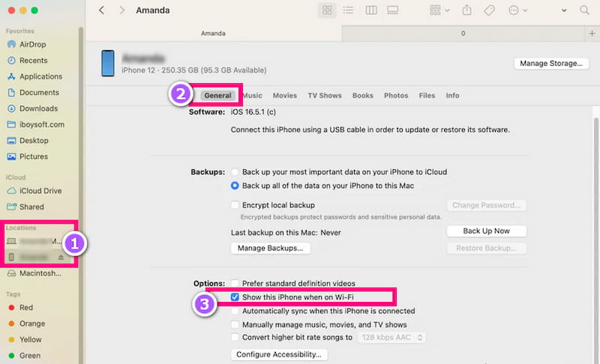Click Manage Backups button
The height and width of the screenshot is (364, 600).
pos(270,248)
